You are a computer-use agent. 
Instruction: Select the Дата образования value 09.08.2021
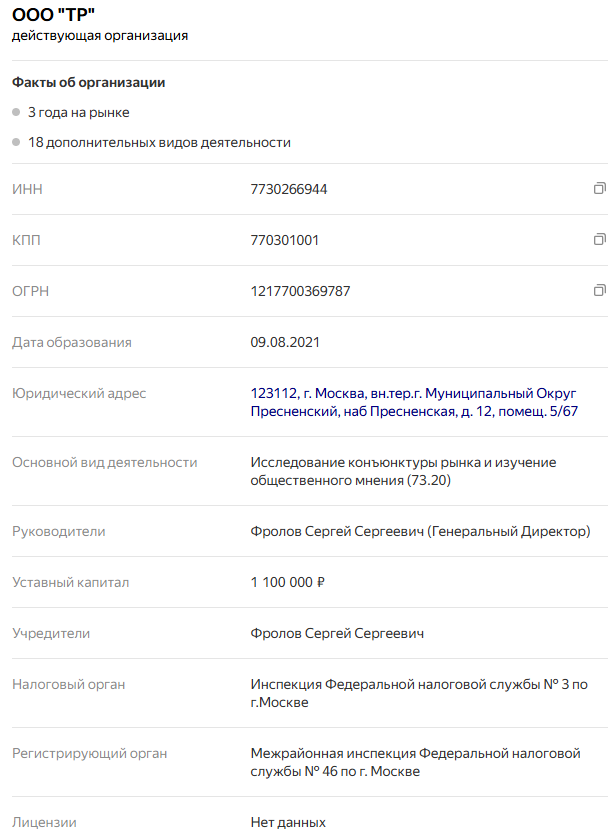pyautogui.click(x=285, y=342)
